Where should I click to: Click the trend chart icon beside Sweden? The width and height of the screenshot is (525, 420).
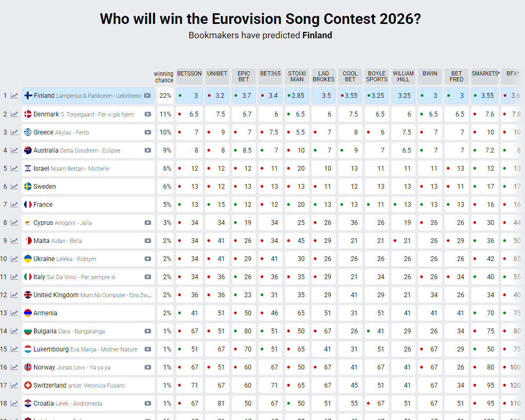click(14, 187)
